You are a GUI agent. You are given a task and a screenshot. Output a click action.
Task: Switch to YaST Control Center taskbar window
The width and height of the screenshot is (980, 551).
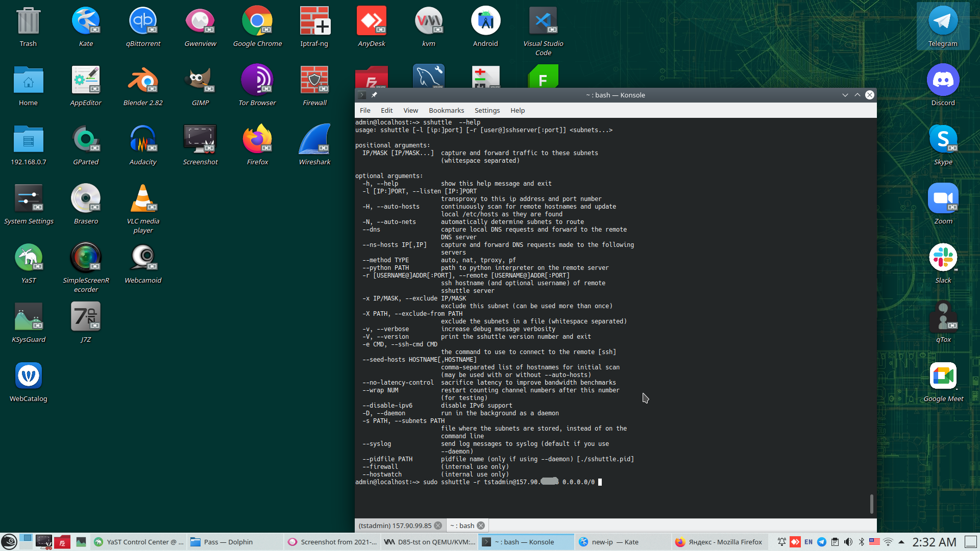[138, 542]
